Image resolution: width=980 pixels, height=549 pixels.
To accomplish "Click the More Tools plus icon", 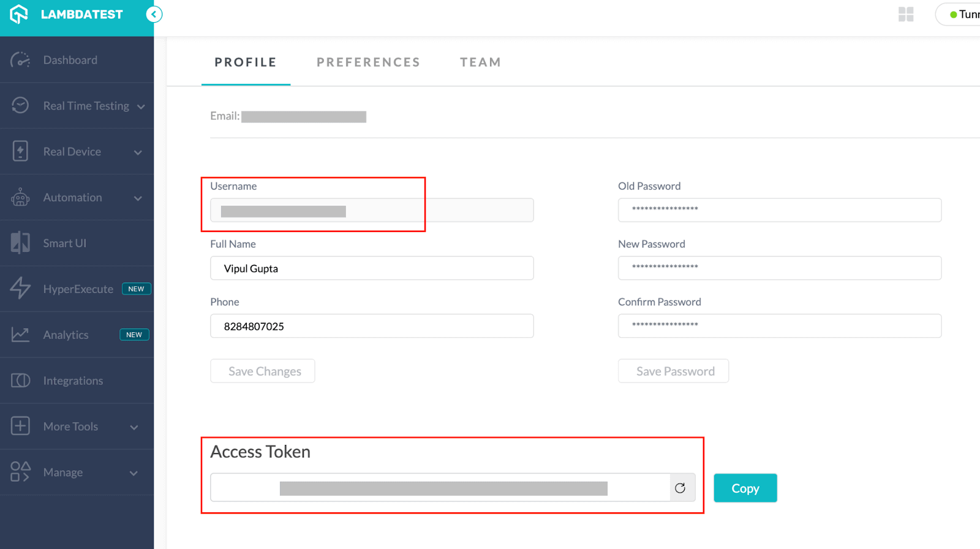I will [x=20, y=426].
